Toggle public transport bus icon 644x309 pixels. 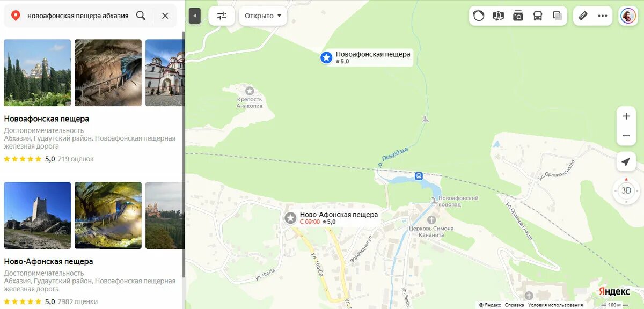pyautogui.click(x=538, y=16)
